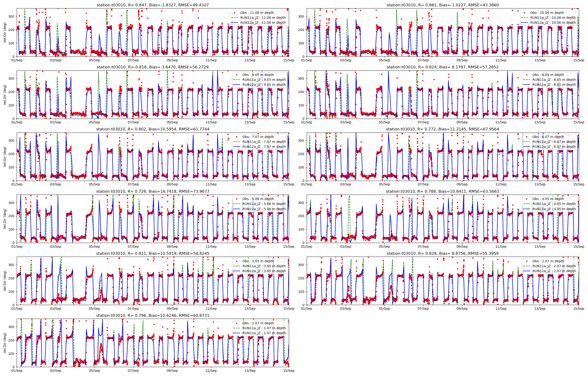The image size is (588, 376).
Task: Click the title with R= 0.847
Action: 153,5
